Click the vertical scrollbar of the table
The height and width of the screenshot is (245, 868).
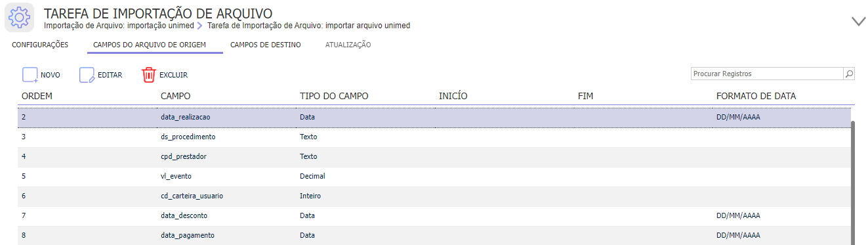tap(853, 181)
